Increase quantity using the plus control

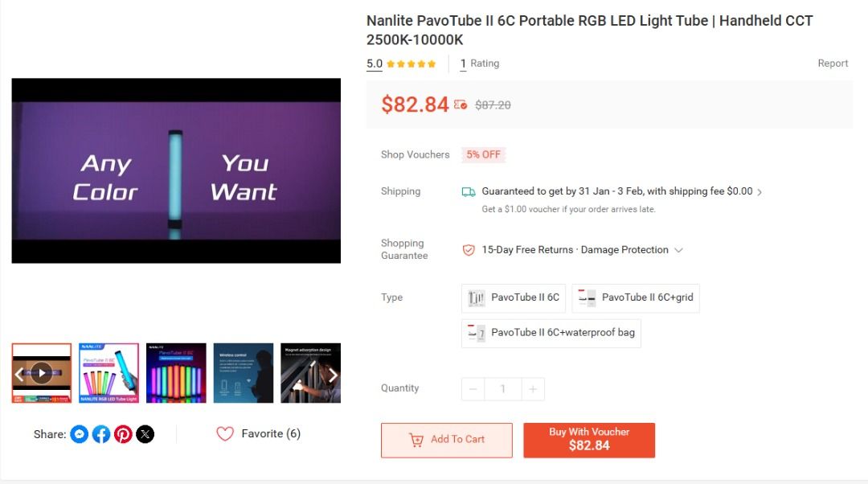(x=533, y=388)
